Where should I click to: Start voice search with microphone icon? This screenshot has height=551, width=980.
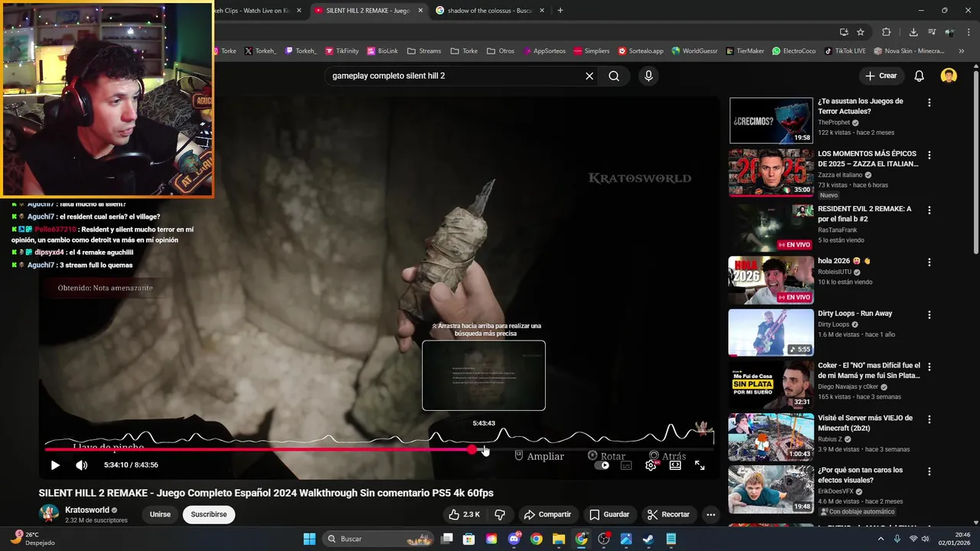pos(648,76)
